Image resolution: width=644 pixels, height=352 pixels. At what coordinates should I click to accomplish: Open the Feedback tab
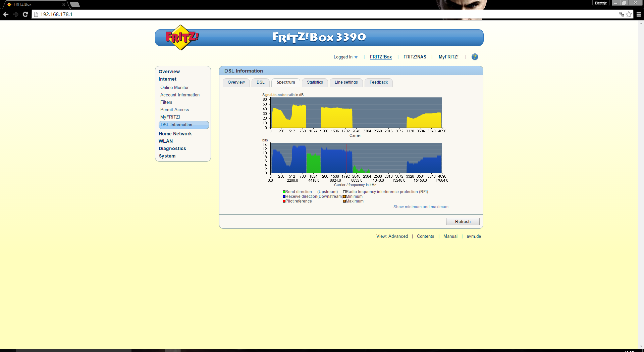(x=379, y=82)
